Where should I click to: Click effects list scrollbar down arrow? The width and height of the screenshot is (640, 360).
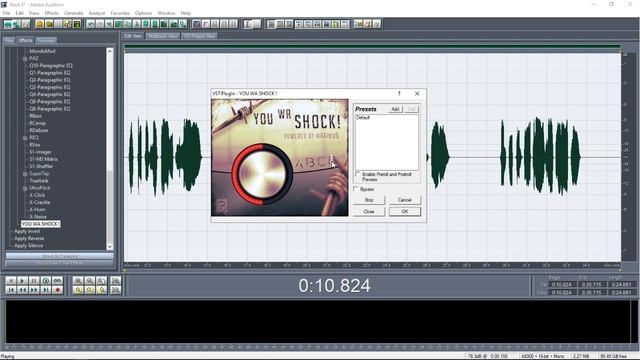(109, 247)
